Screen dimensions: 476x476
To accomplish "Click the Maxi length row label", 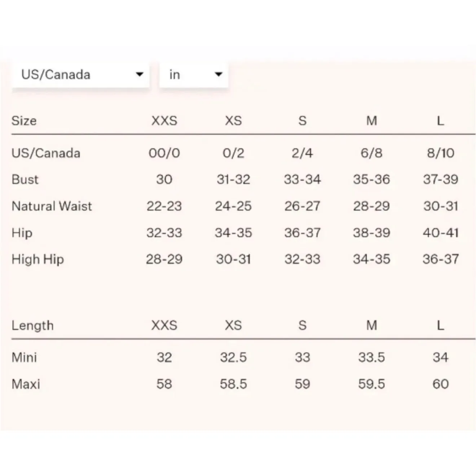I will pos(26,384).
